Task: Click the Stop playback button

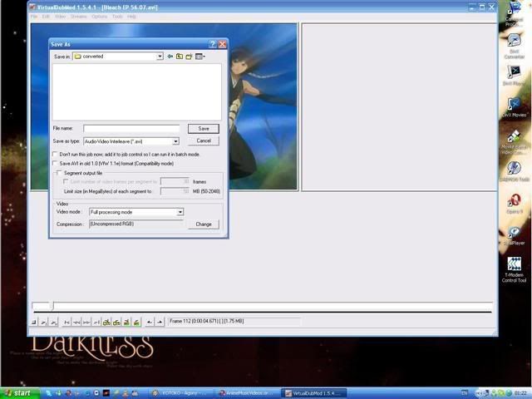Action: (x=35, y=321)
